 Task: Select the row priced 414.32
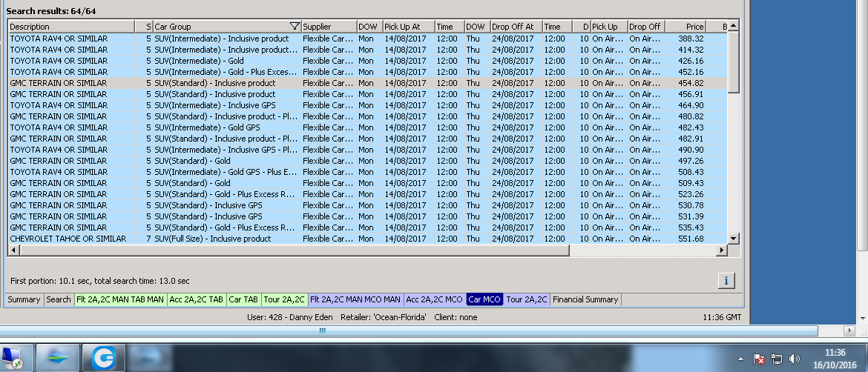click(367, 50)
